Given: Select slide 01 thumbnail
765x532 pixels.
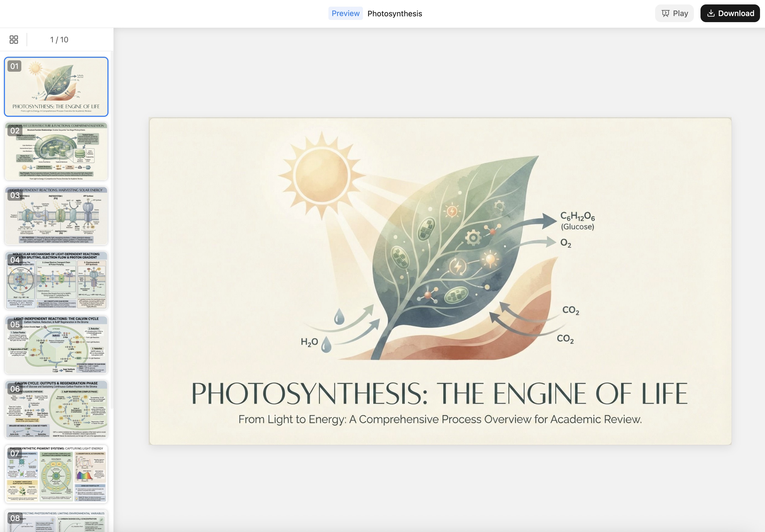Looking at the screenshot, I should tap(56, 87).
